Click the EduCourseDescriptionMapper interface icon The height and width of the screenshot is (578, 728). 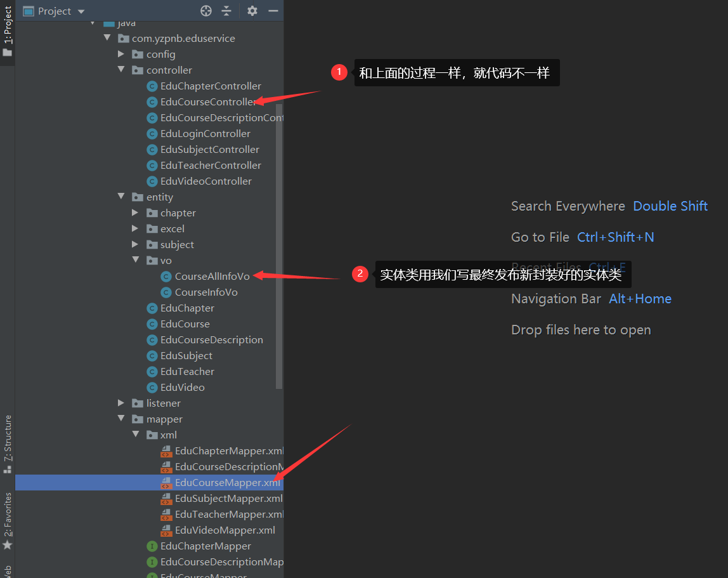point(152,562)
